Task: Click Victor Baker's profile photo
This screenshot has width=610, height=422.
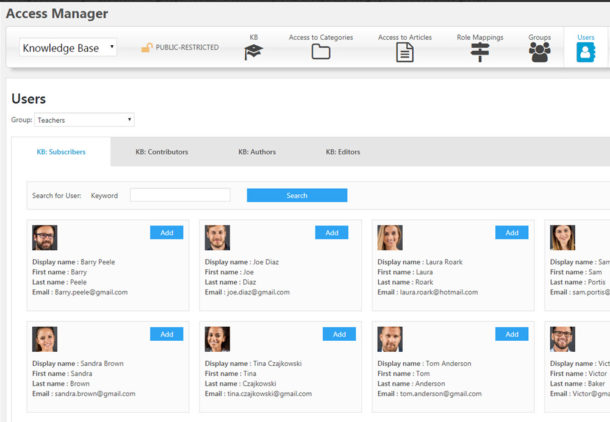Action: pos(563,339)
